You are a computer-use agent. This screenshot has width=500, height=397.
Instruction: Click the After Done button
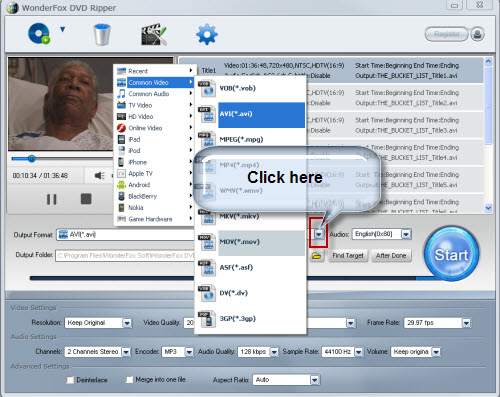[x=391, y=256]
